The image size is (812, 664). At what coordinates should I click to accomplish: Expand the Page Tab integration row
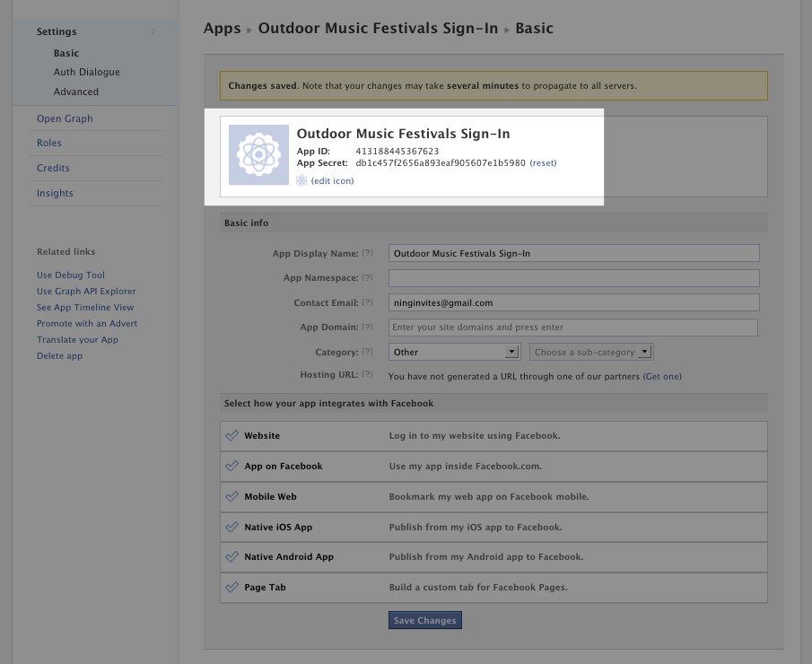click(x=493, y=588)
